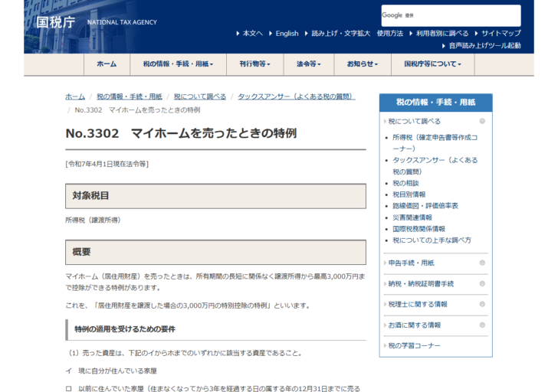Click the 対象税目 section heading
This screenshot has height=392, width=558.
(215, 196)
